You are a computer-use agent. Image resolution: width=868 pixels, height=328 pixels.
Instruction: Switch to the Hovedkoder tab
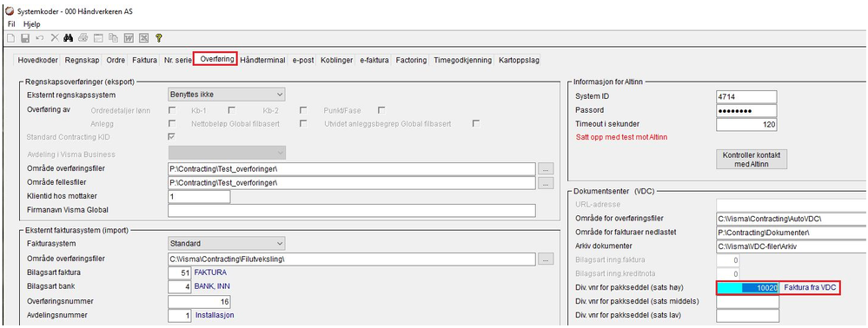(x=37, y=60)
